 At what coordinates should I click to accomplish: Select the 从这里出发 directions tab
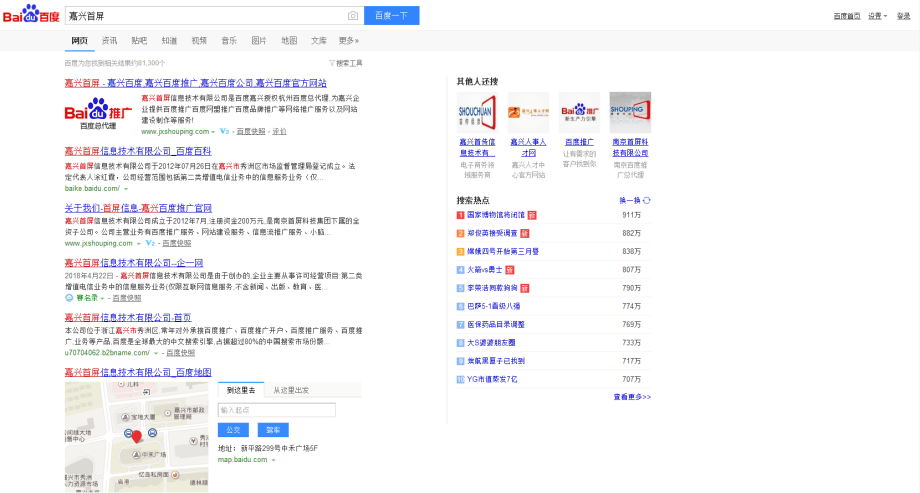pyautogui.click(x=291, y=390)
